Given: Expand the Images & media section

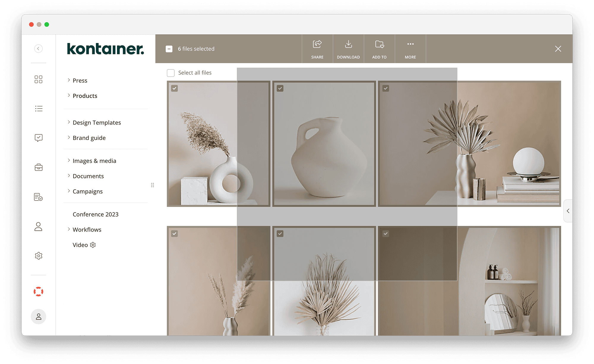Looking at the screenshot, I should pos(94,160).
